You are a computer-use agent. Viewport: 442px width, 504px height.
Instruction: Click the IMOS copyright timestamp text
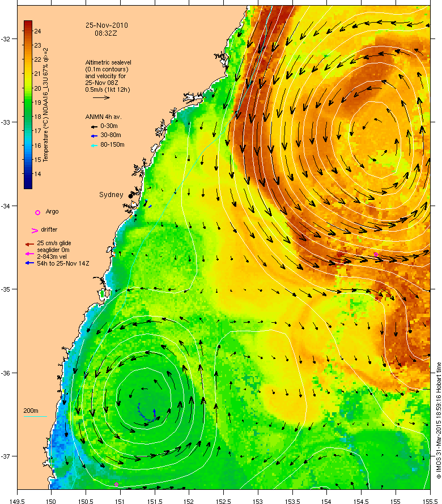click(x=439, y=420)
